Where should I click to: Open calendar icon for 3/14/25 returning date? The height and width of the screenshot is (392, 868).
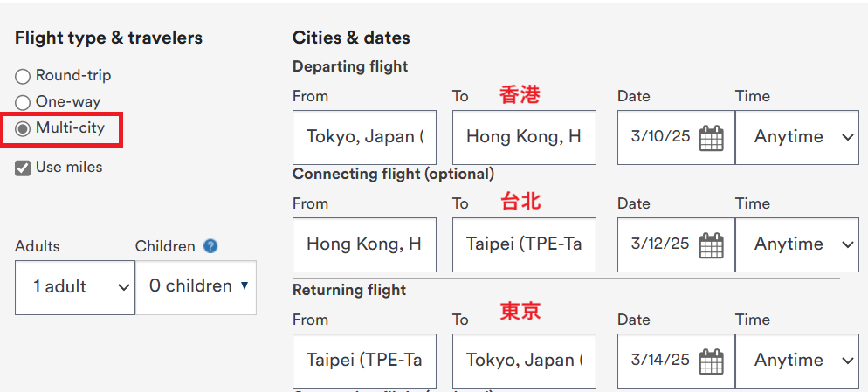[x=712, y=361]
